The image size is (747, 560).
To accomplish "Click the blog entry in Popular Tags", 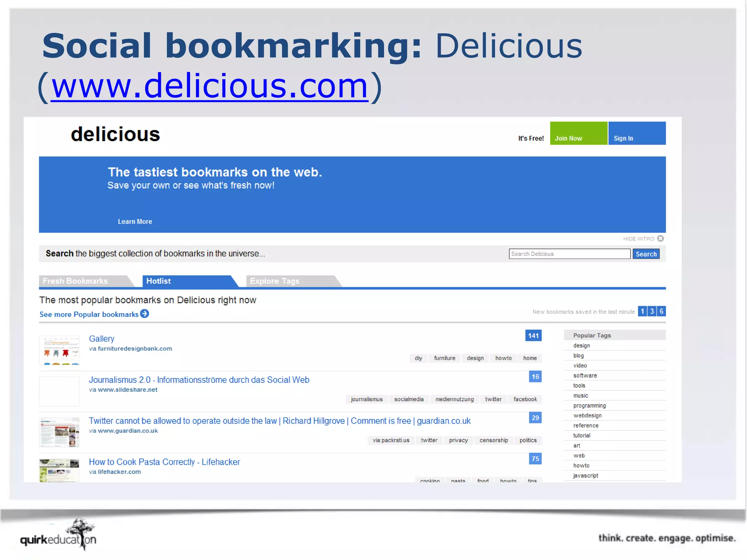I will tap(615, 355).
